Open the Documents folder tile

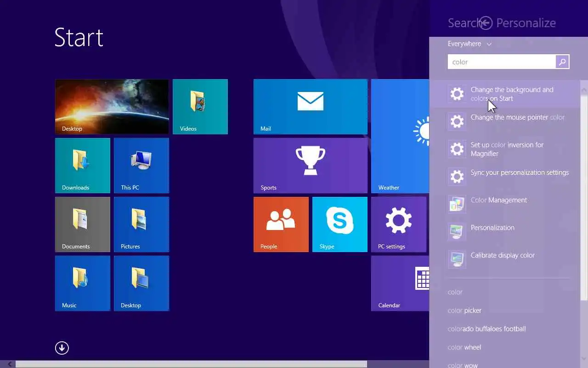pos(83,224)
